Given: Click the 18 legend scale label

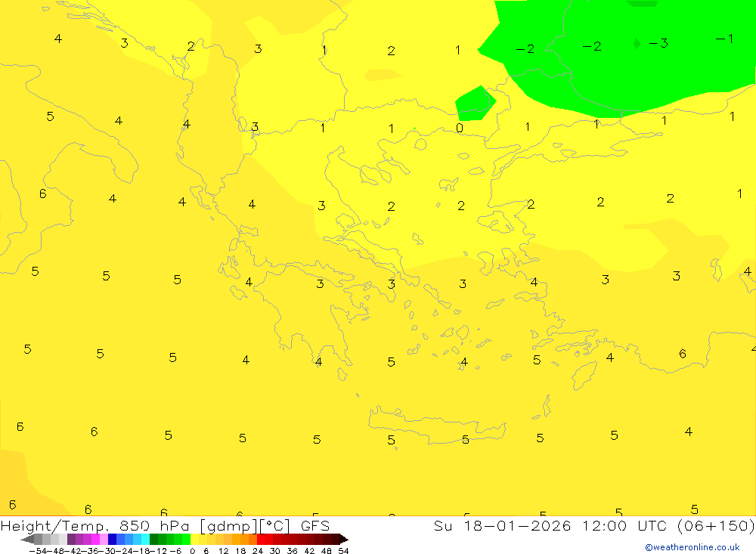Looking at the screenshot, I should coord(240,551).
